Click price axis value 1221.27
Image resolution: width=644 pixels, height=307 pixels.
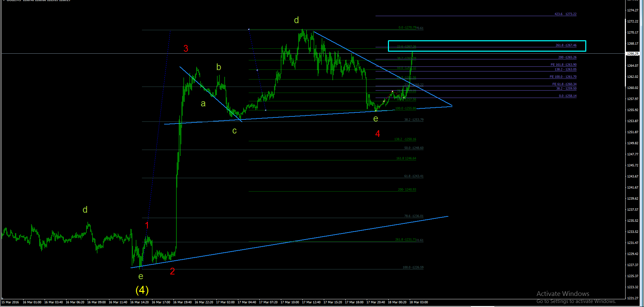tap(633, 298)
